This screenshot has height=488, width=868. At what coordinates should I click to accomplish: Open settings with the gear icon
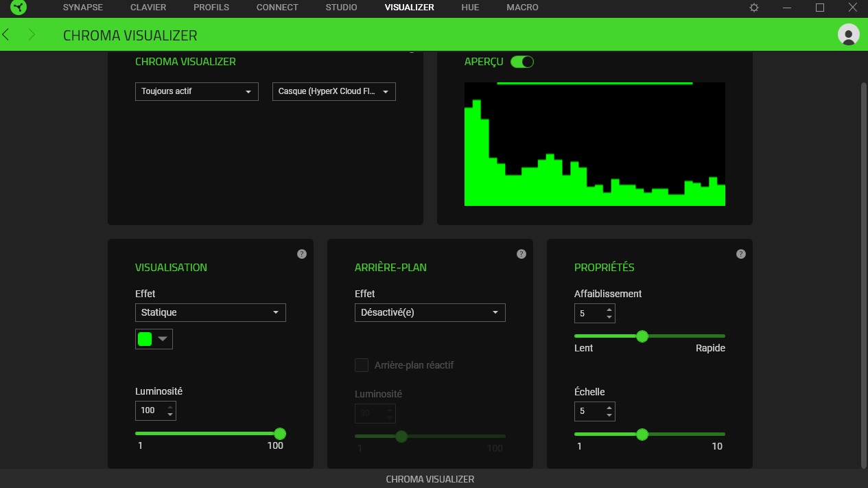(x=754, y=8)
